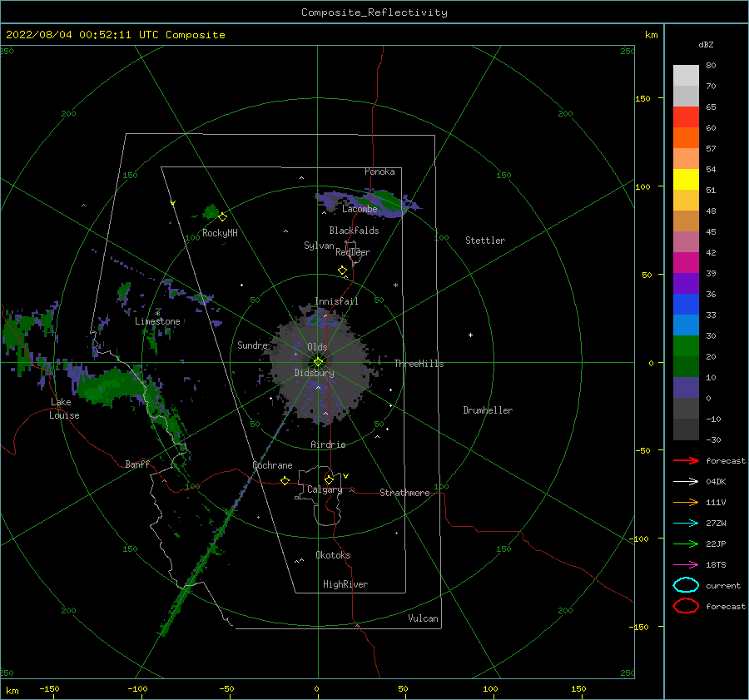Screen dimensions: 749x700
Task: Click the RedDeer label
Action: (x=353, y=252)
